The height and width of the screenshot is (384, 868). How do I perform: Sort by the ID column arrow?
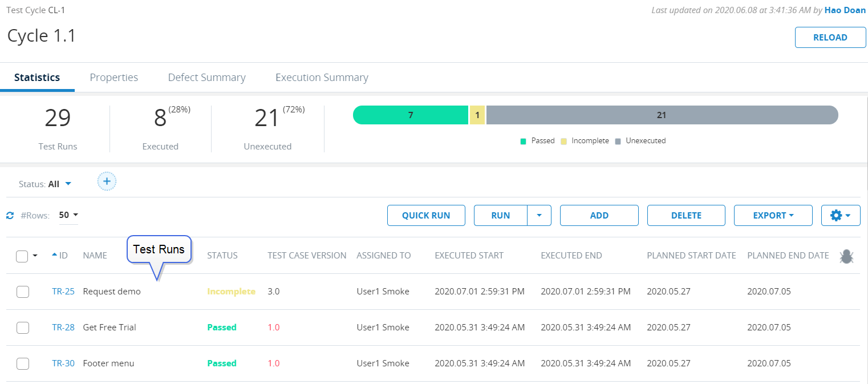coord(55,255)
